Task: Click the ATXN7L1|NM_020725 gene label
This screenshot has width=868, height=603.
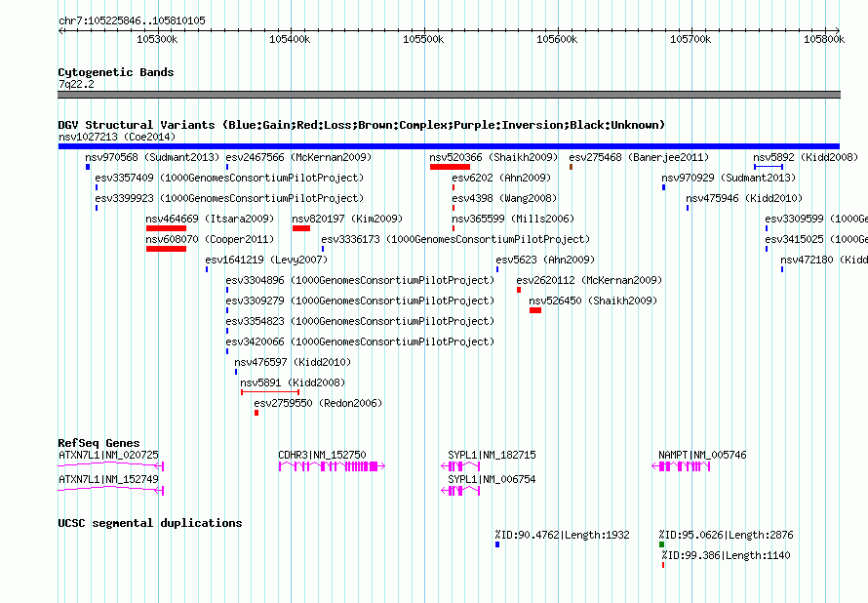Action: click(x=108, y=455)
